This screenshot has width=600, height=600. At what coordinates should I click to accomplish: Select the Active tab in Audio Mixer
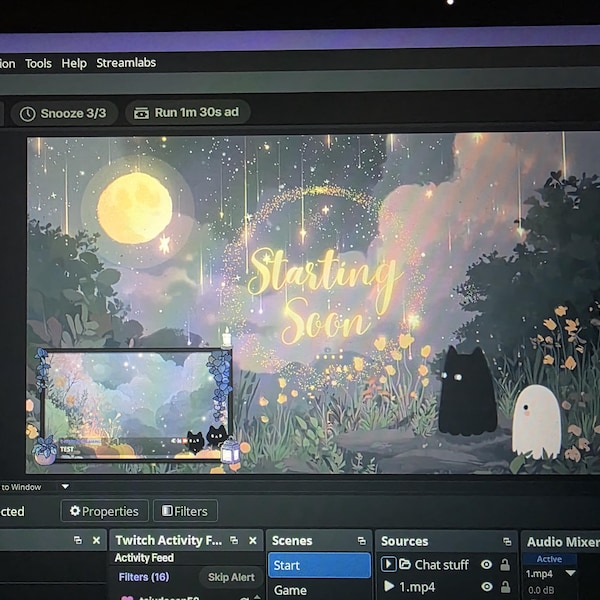click(x=549, y=559)
